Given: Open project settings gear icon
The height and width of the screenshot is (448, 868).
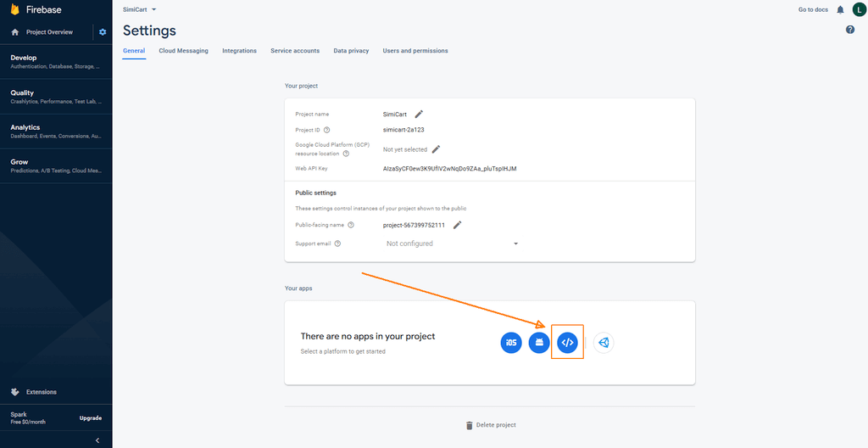Looking at the screenshot, I should [103, 32].
